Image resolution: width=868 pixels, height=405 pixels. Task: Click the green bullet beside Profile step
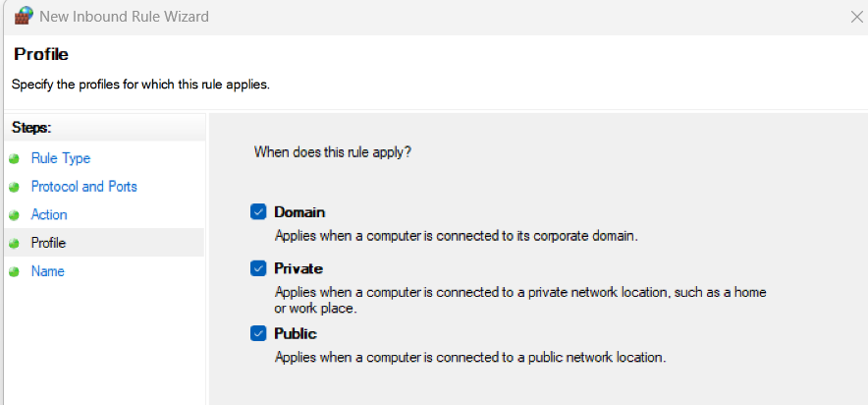pos(14,243)
